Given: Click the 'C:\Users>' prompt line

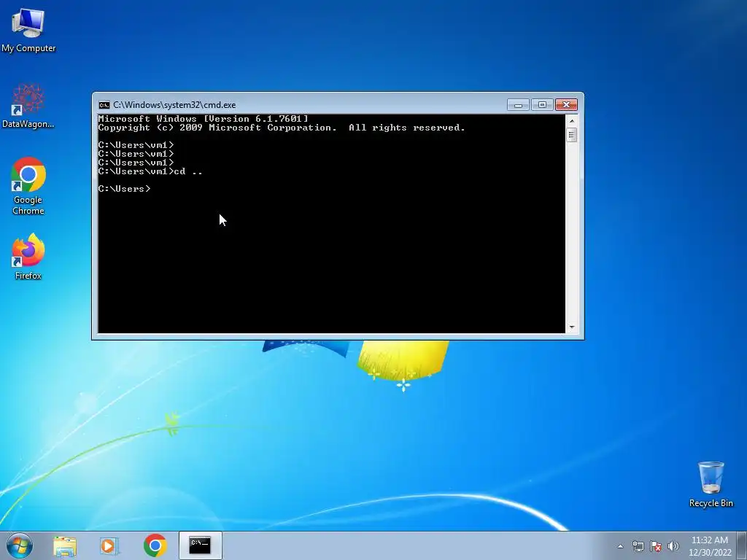Looking at the screenshot, I should pos(124,189).
